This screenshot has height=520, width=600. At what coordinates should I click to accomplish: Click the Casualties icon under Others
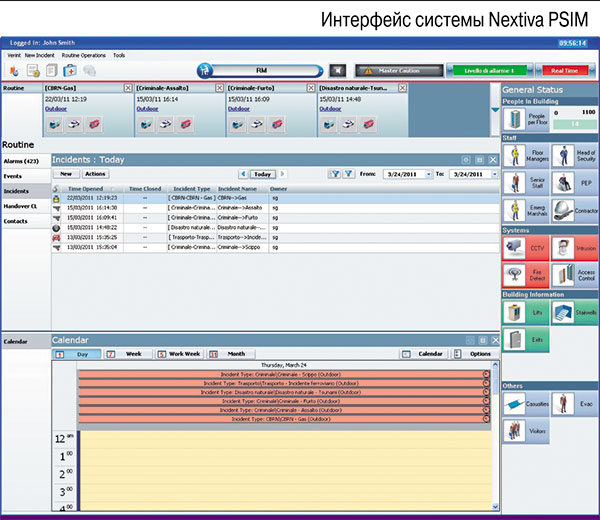pos(526,402)
